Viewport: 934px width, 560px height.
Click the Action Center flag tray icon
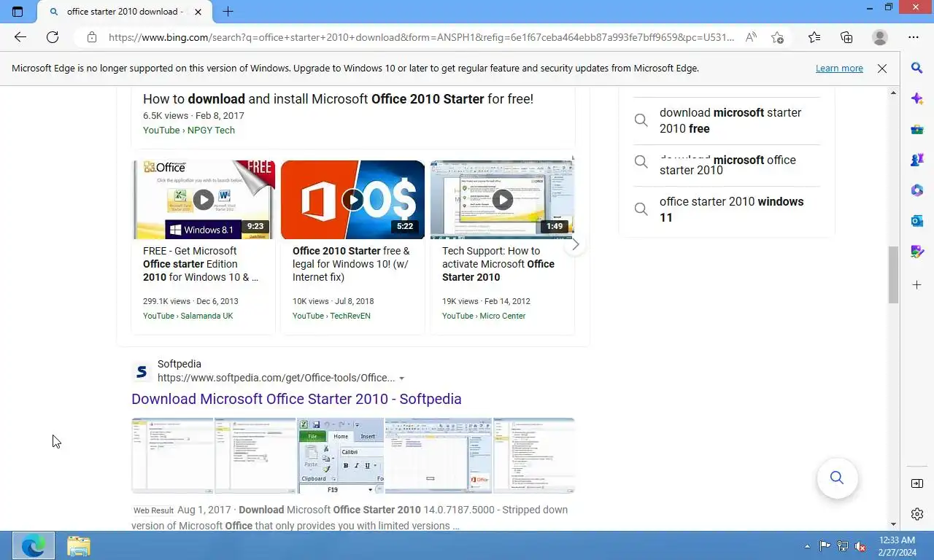point(825,546)
